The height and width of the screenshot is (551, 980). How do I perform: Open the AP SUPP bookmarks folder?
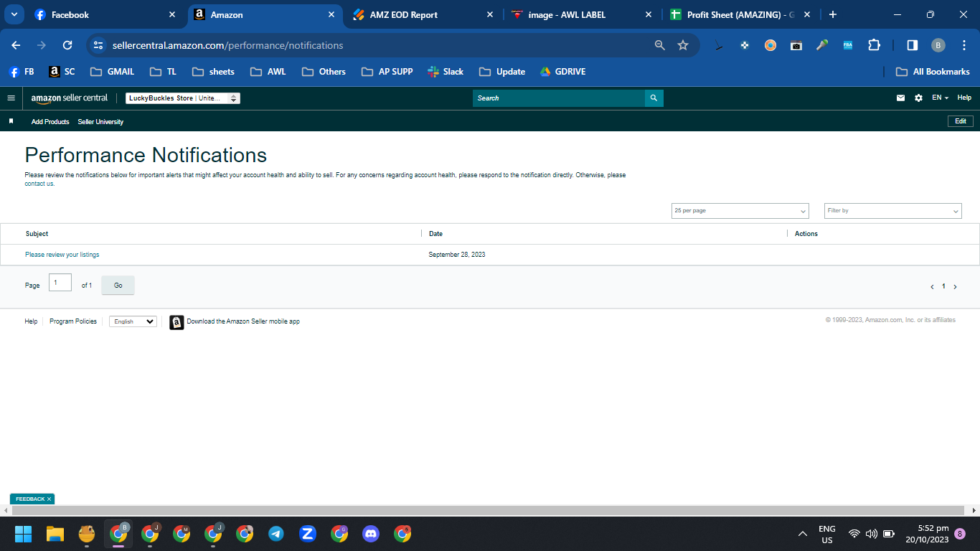tap(387, 72)
